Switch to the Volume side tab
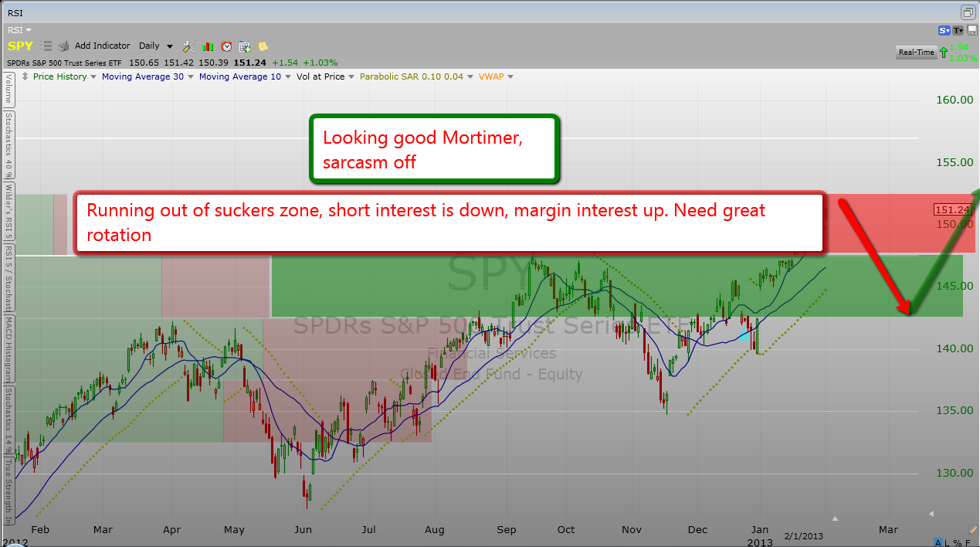Viewport: 980px width, 547px height. coord(8,90)
